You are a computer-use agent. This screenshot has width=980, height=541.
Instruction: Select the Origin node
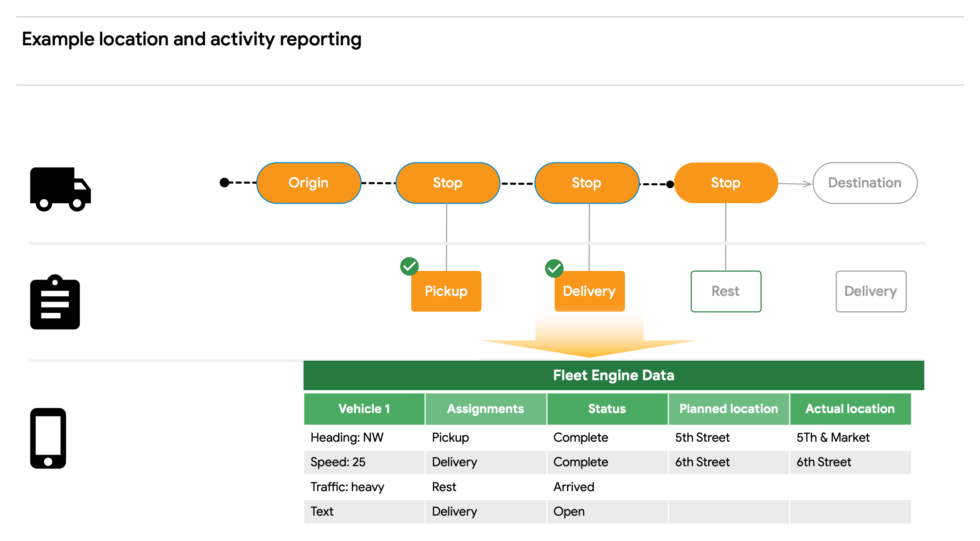(x=309, y=183)
